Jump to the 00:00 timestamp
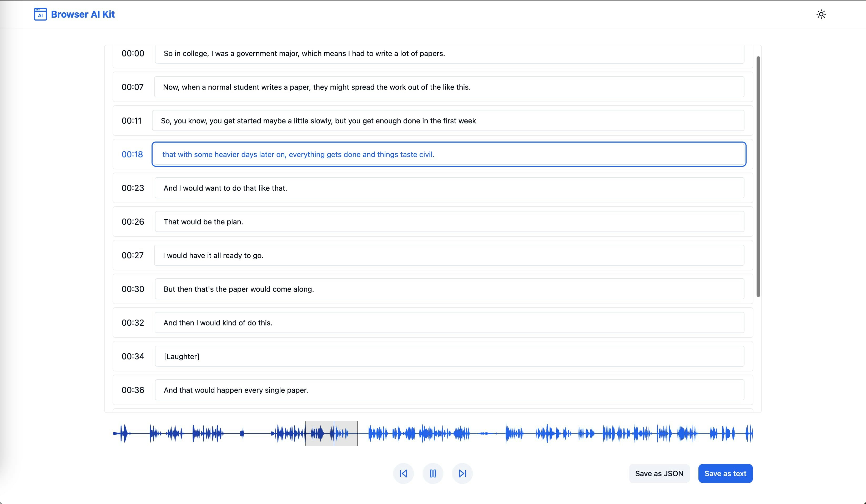Image resolution: width=866 pixels, height=504 pixels. (x=133, y=53)
